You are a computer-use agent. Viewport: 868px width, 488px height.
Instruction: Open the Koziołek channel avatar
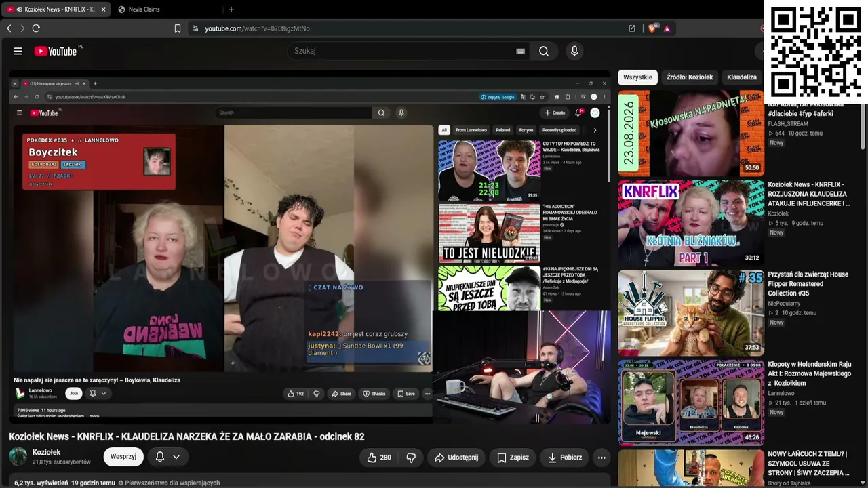click(18, 457)
